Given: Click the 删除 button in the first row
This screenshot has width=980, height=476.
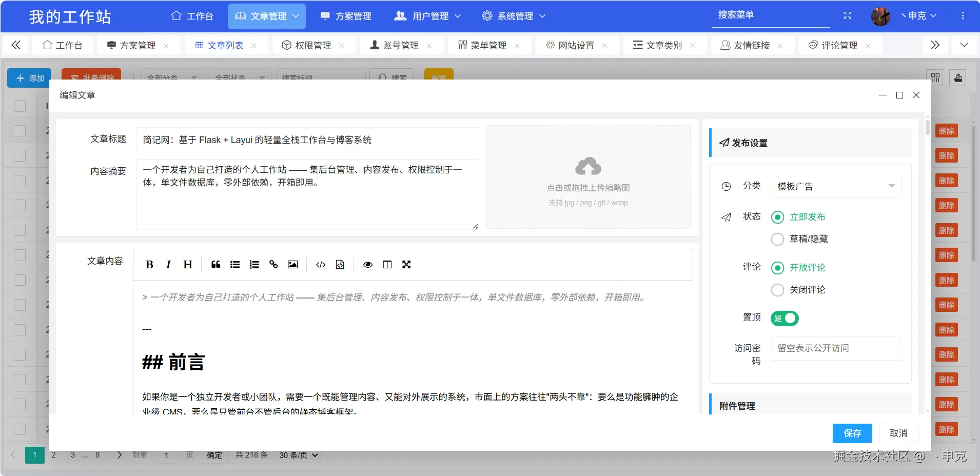Looking at the screenshot, I should (947, 131).
